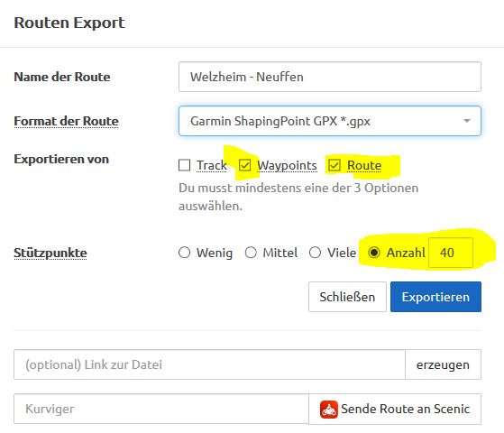The height and width of the screenshot is (433, 504).
Task: Click the Kurviger text field
Action: tap(161, 409)
